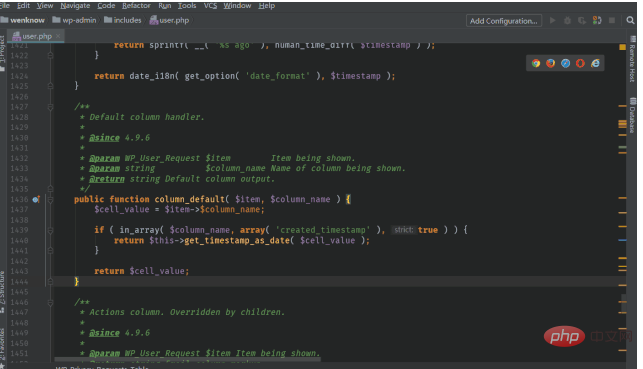This screenshot has width=643, height=369.
Task: Collapse fold marker at line 1444
Action: click(50, 282)
